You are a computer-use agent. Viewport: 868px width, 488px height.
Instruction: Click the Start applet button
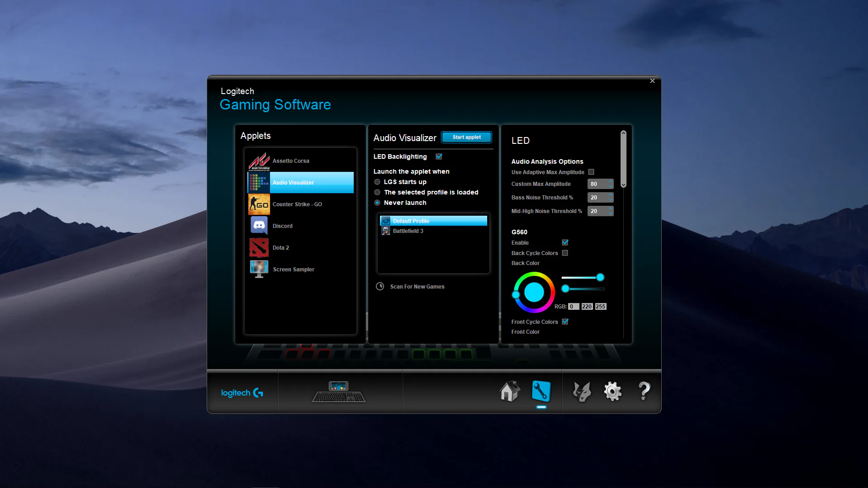pyautogui.click(x=466, y=137)
